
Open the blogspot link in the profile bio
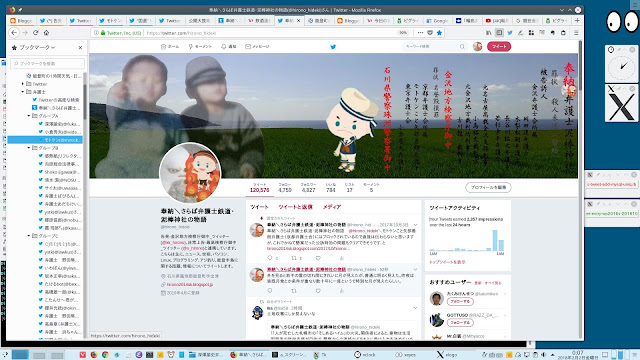coord(190,284)
